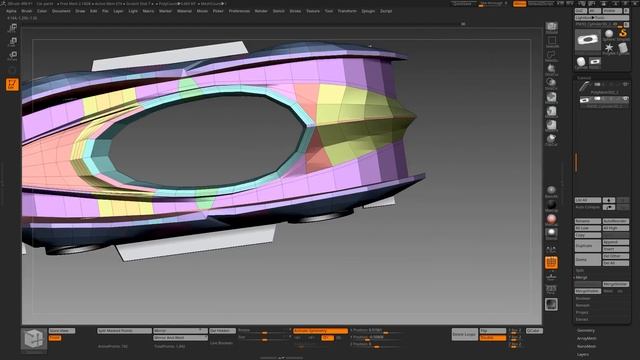Select the Cylinder3D tool thumbnail in lower row

[x=581, y=62]
